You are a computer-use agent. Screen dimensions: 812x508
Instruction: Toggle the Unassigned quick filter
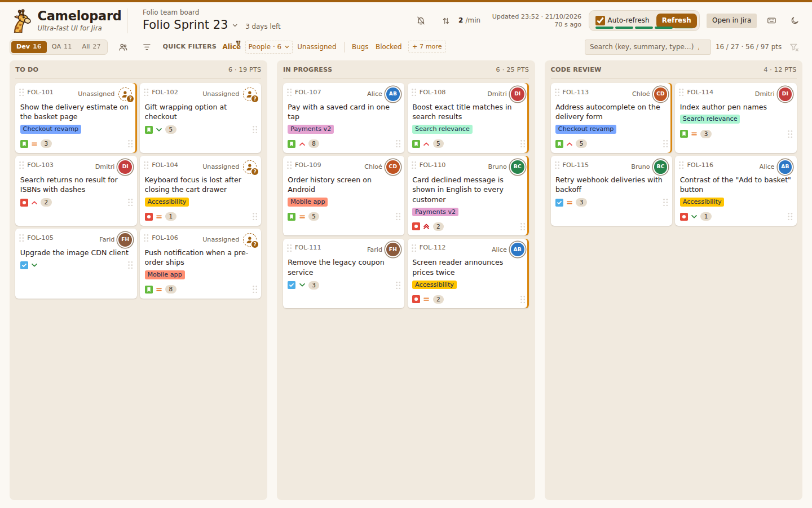(317, 47)
